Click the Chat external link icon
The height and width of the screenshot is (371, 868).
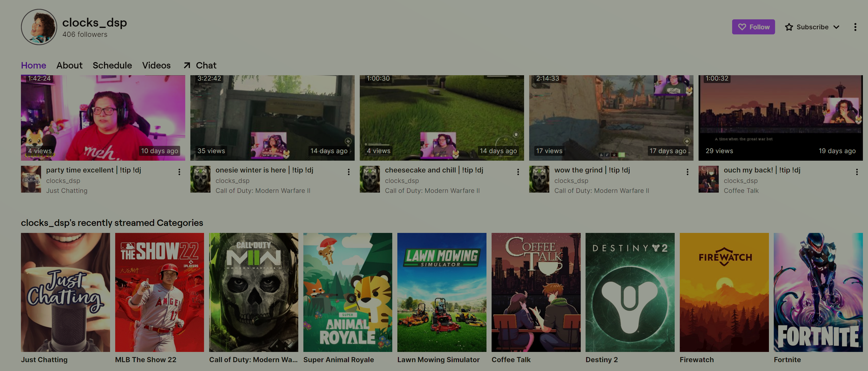pos(187,65)
